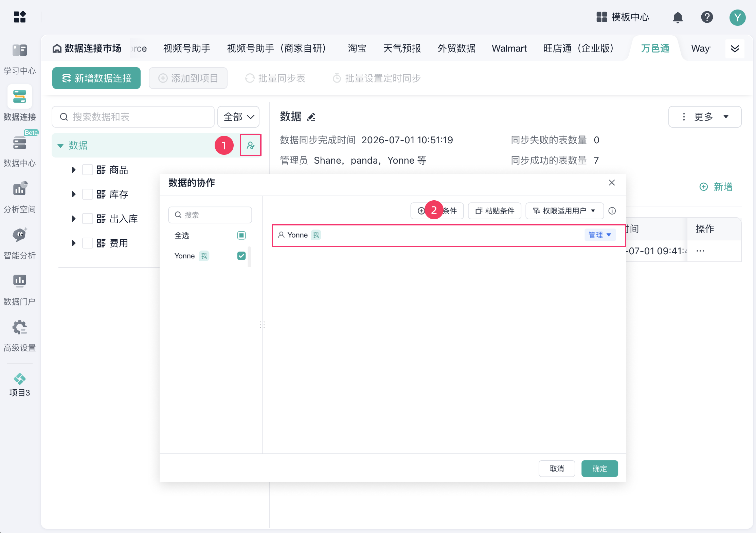Uncheck the Yonne user checkbox

tap(241, 256)
